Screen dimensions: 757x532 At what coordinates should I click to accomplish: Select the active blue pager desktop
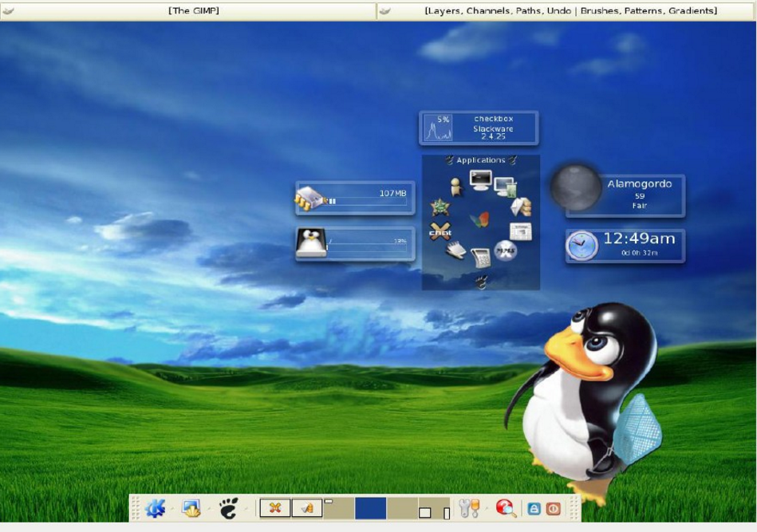point(370,509)
